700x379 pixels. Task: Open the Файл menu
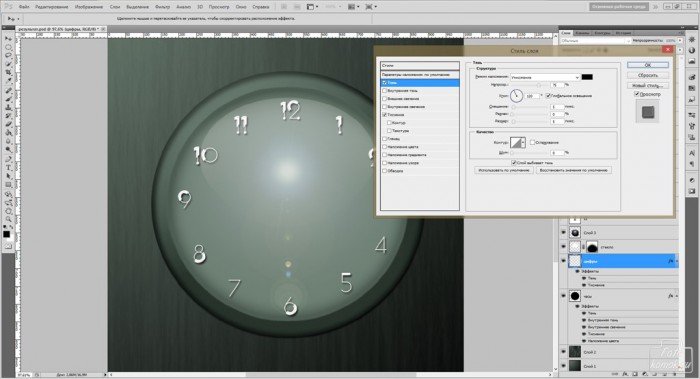click(x=24, y=7)
